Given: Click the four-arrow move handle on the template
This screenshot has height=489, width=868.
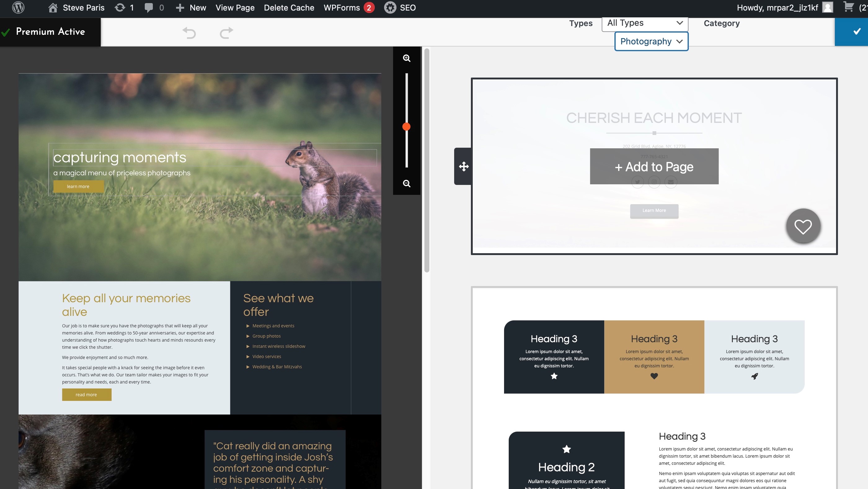Looking at the screenshot, I should [463, 166].
